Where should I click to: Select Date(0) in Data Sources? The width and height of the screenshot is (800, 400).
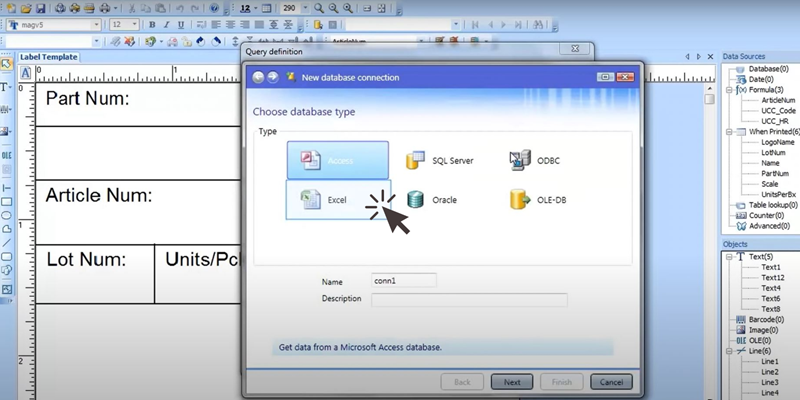761,80
